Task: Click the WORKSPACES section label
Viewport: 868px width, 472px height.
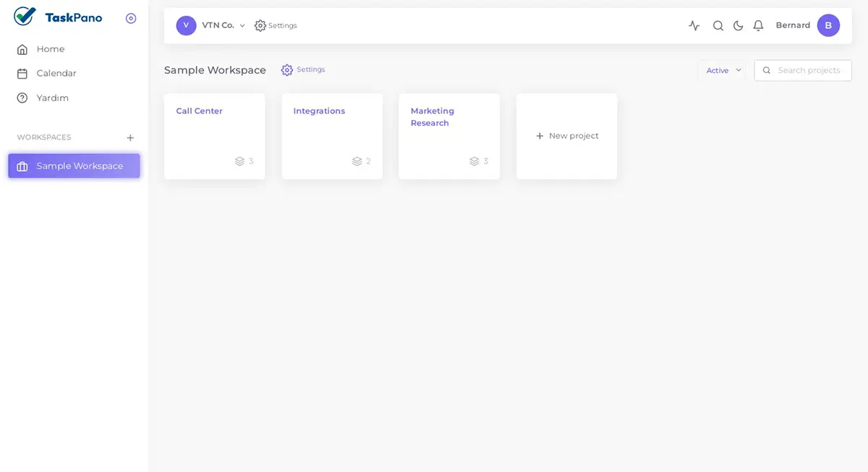Action: 44,137
